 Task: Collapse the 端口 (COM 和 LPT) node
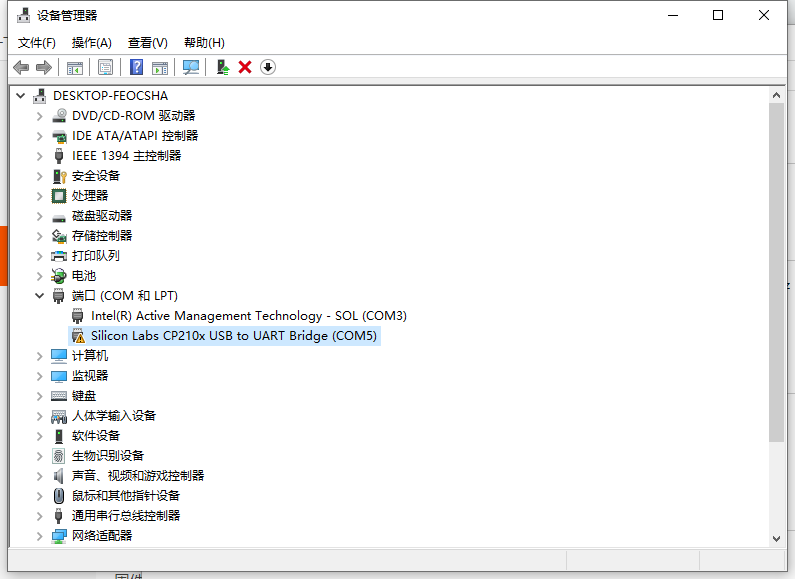coord(40,296)
